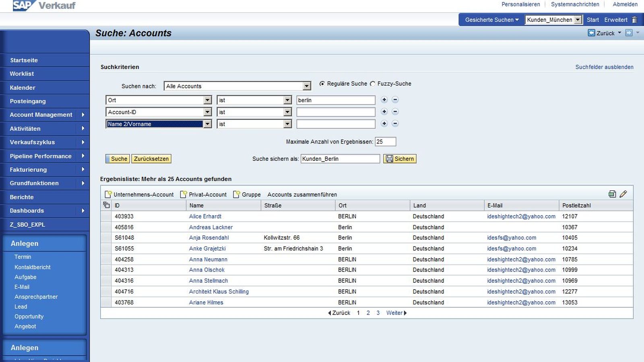Click the select-all icon in table header

[x=106, y=205]
